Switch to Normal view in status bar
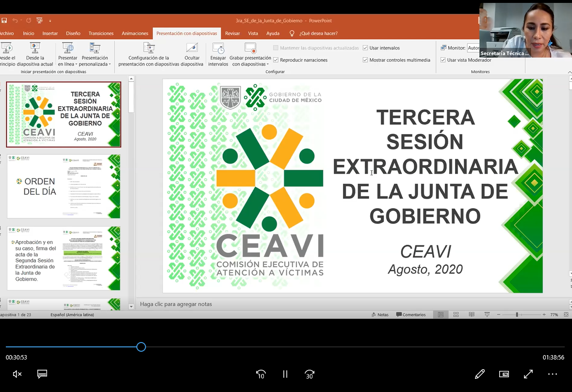 (x=441, y=315)
